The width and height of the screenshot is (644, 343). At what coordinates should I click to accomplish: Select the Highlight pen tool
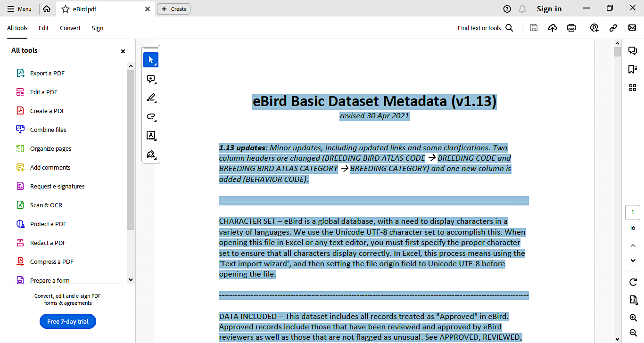(151, 98)
